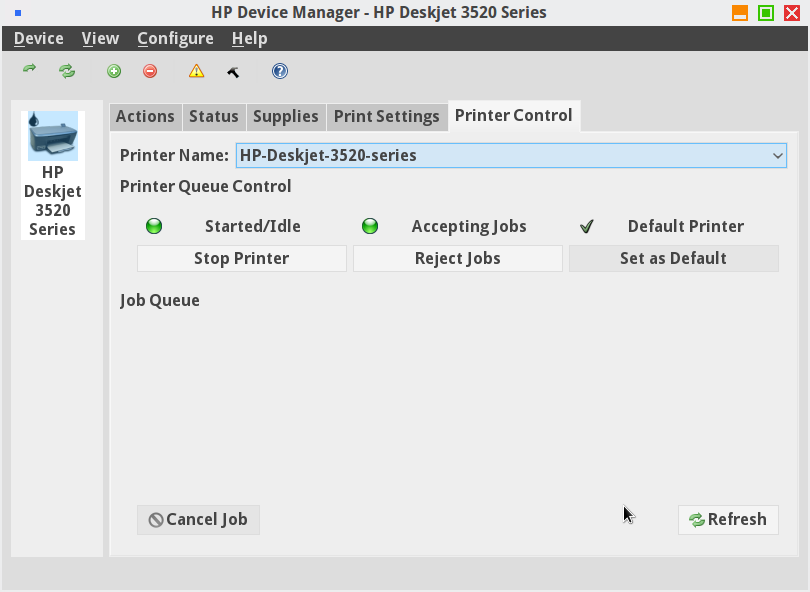Go to the Status tab

[x=214, y=116]
